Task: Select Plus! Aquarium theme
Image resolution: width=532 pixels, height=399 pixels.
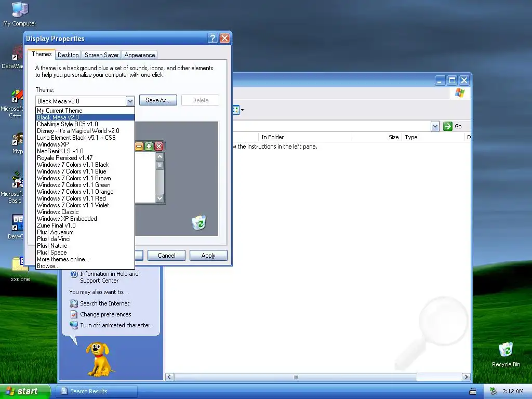Action: (85, 232)
